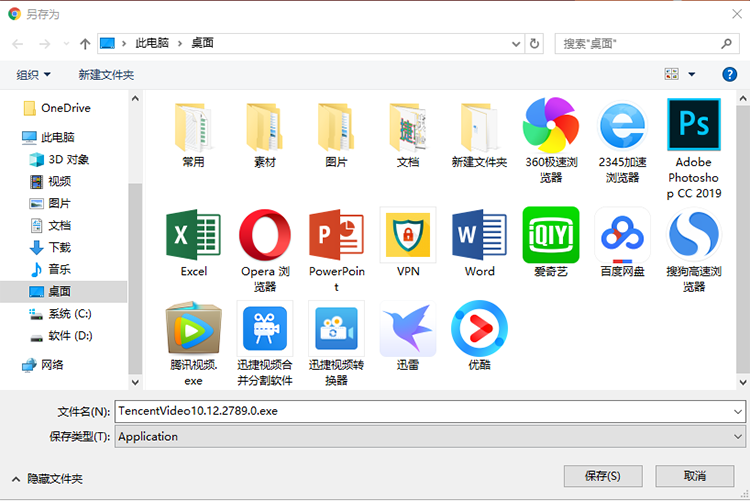Select 文档 in navigation pane
This screenshot has height=501, width=750.
(x=50, y=225)
